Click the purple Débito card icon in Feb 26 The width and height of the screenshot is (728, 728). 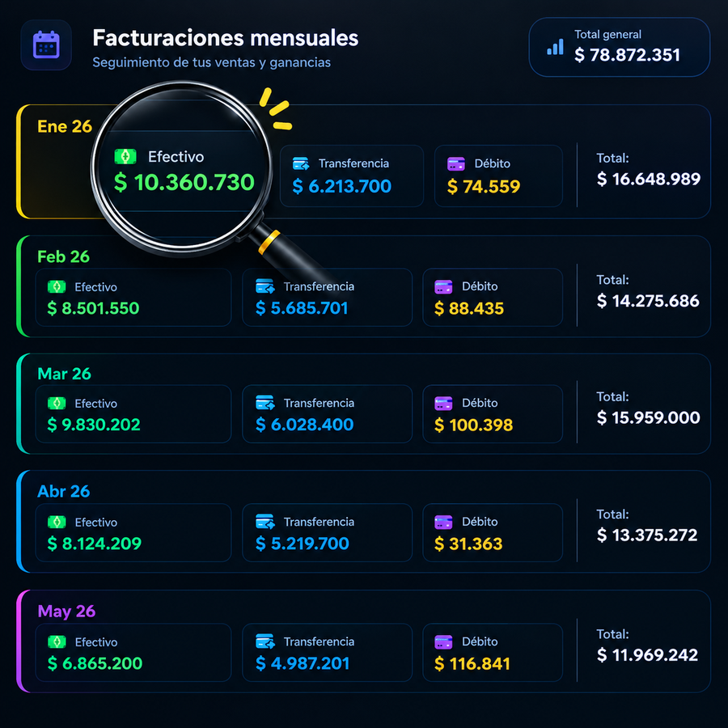[443, 286]
